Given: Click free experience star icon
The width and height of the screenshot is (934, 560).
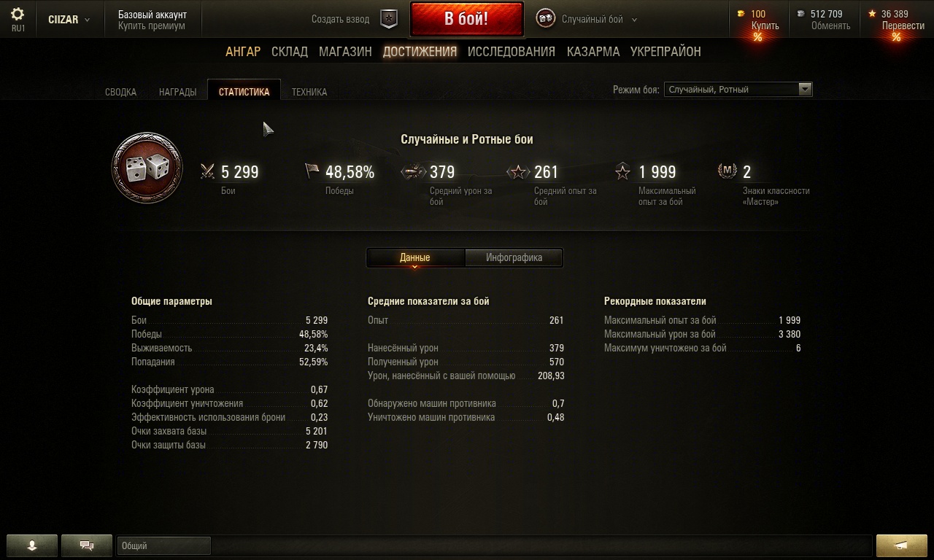Looking at the screenshot, I should point(872,14).
